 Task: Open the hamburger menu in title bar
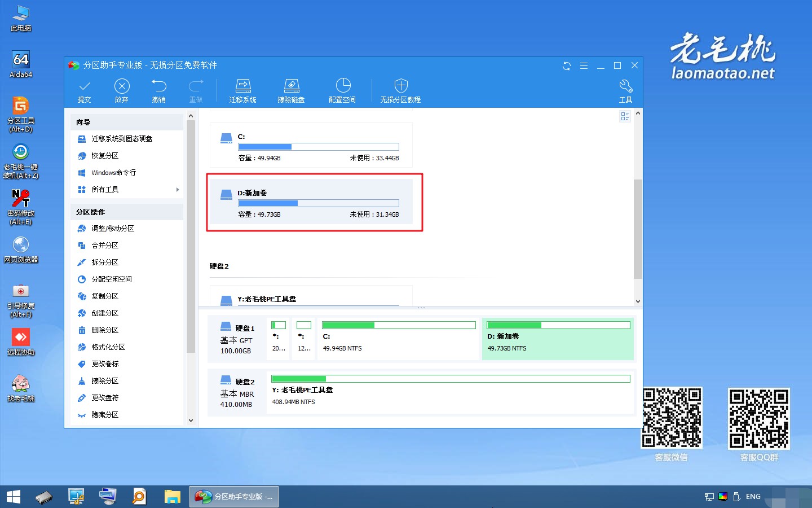click(x=584, y=66)
